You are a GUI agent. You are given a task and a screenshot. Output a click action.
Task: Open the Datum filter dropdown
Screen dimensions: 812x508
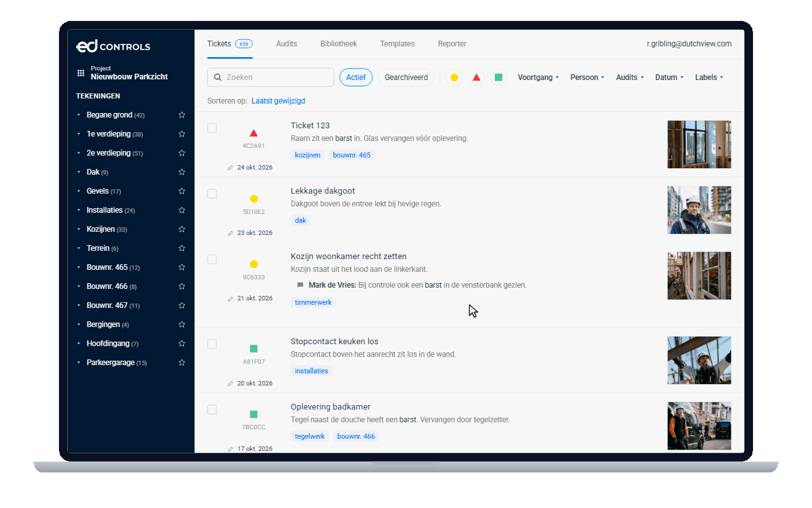pyautogui.click(x=669, y=77)
